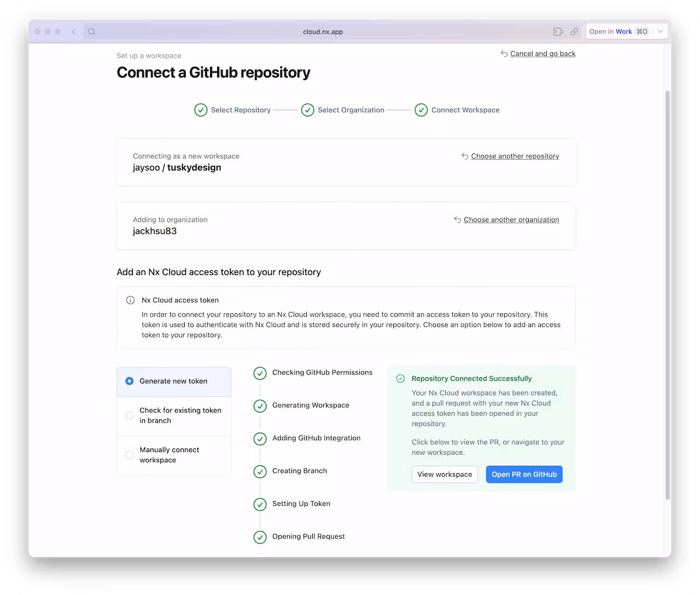The width and height of the screenshot is (700, 595).
Task: Open the extensions puzzle icon
Action: (558, 32)
